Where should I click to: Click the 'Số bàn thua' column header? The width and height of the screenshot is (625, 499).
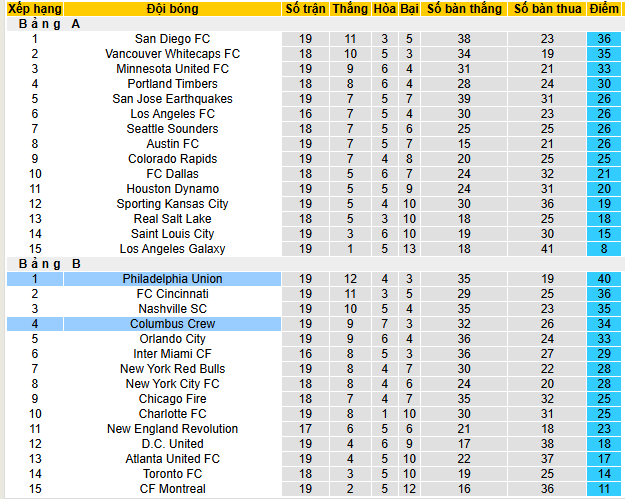tap(547, 9)
